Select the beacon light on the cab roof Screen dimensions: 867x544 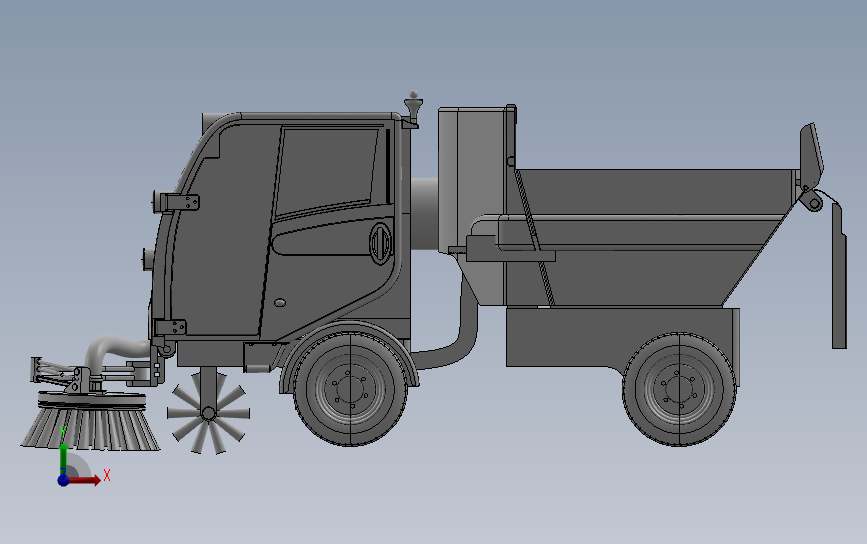point(413,108)
